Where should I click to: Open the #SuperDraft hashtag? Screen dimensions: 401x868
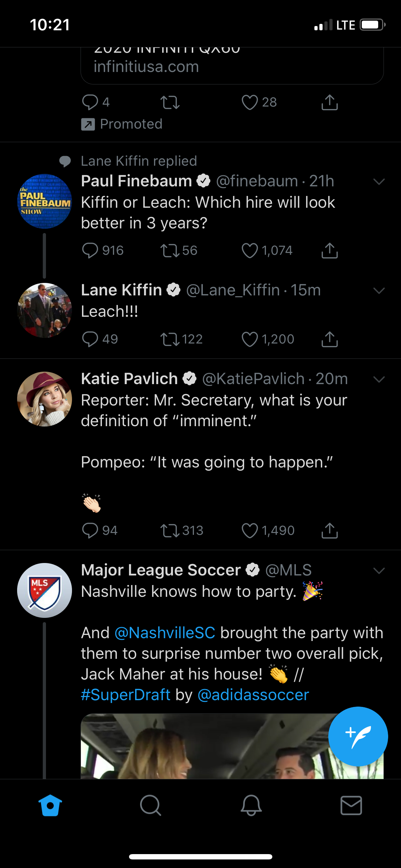click(x=125, y=695)
